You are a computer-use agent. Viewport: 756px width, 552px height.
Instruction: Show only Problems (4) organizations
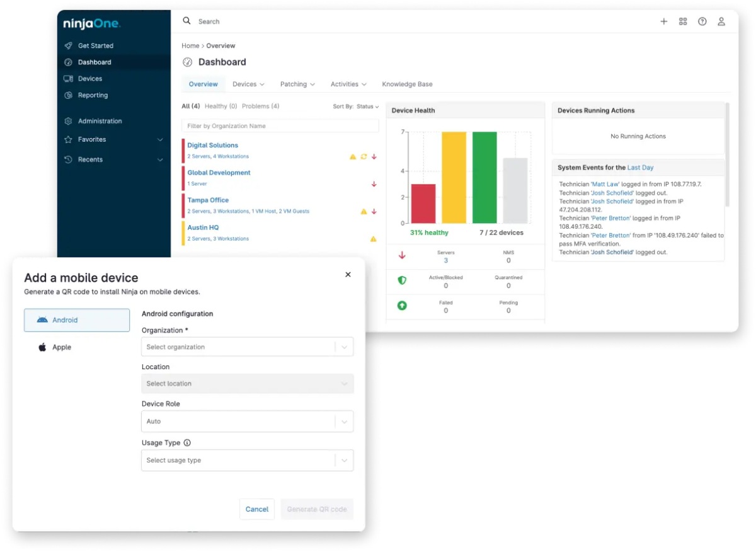260,106
